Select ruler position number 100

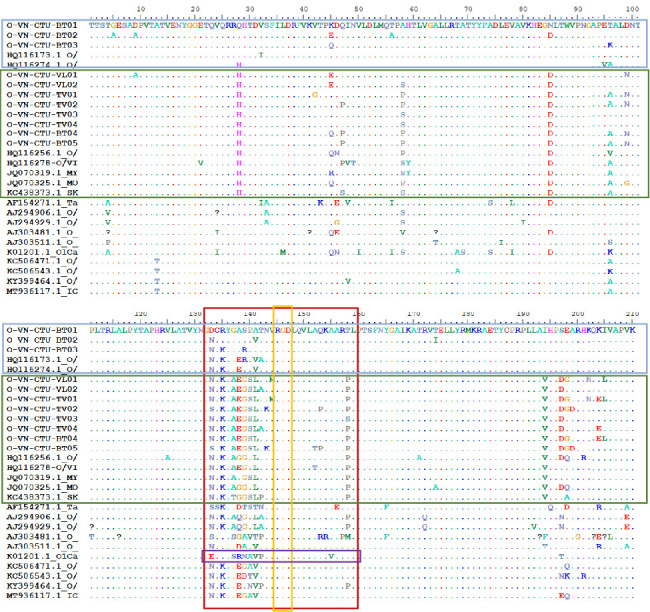(632, 9)
